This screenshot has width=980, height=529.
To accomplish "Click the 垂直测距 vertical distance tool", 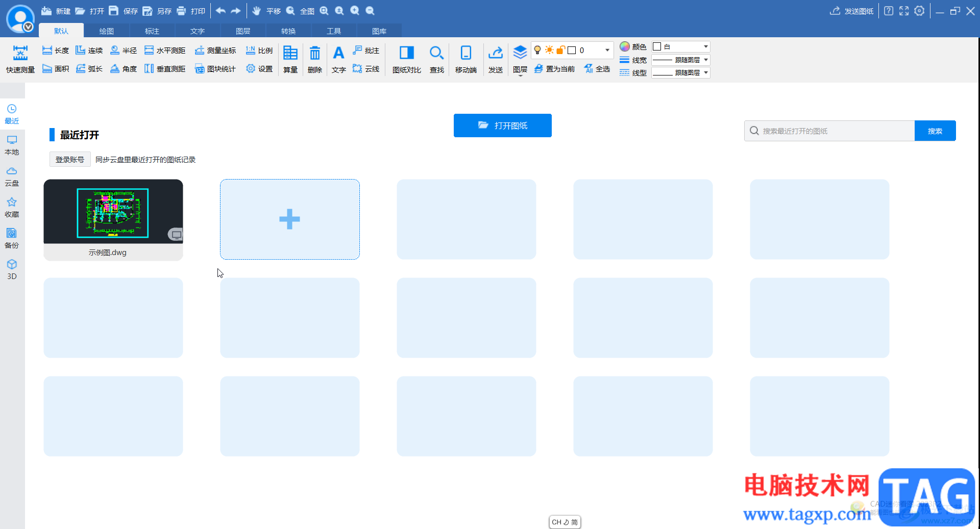I will click(164, 69).
